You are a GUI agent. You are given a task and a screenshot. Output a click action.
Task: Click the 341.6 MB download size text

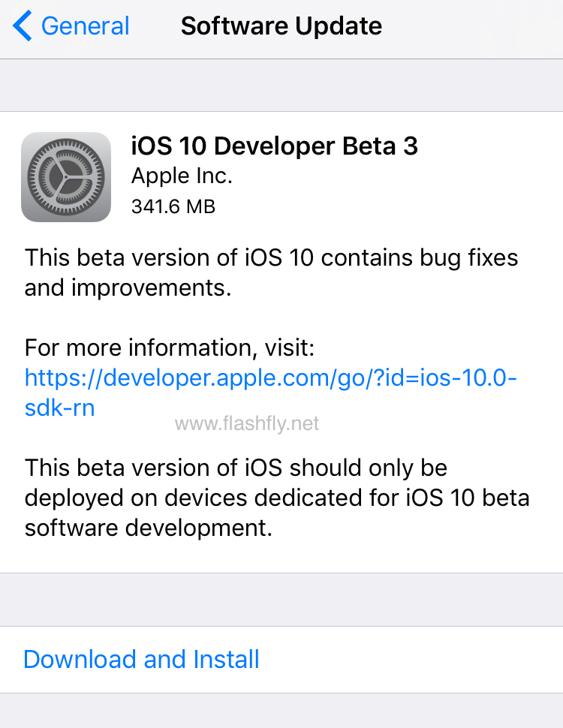[173, 206]
